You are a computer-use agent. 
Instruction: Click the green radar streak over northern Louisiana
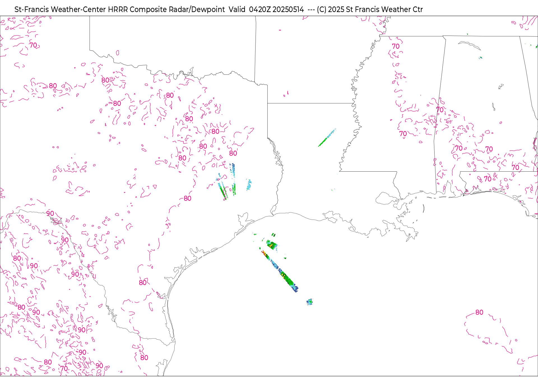(327, 137)
